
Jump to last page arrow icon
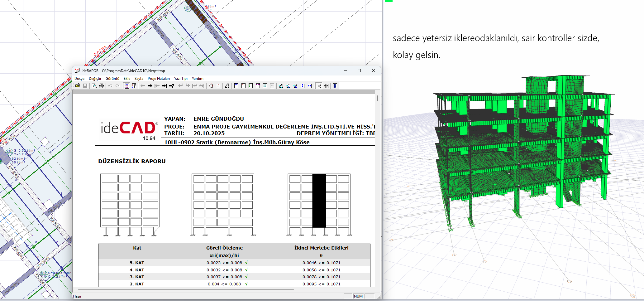(x=164, y=86)
